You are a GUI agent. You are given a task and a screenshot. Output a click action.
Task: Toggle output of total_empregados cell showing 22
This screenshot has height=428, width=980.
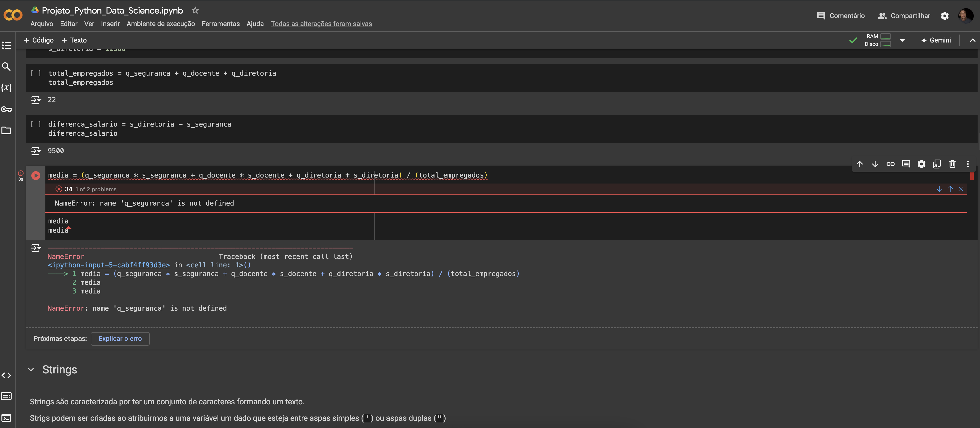36,100
